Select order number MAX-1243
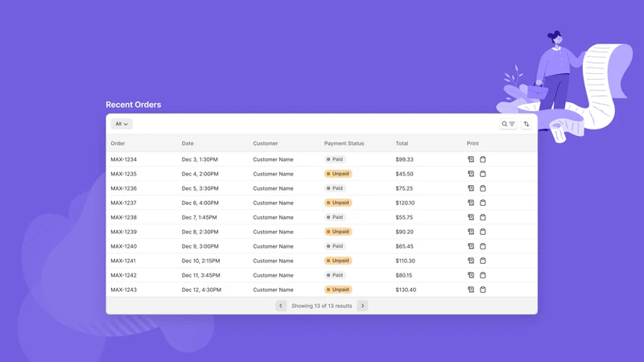644x362 pixels. (124, 290)
